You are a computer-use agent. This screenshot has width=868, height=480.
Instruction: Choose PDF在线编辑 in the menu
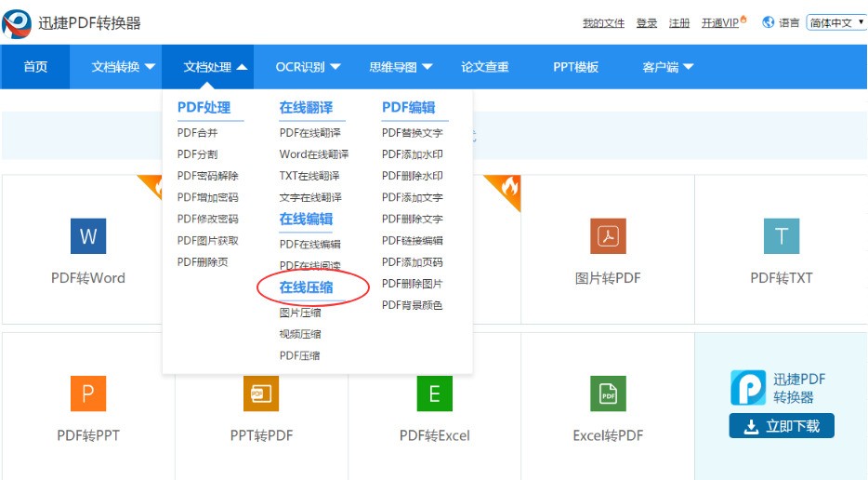[310, 244]
